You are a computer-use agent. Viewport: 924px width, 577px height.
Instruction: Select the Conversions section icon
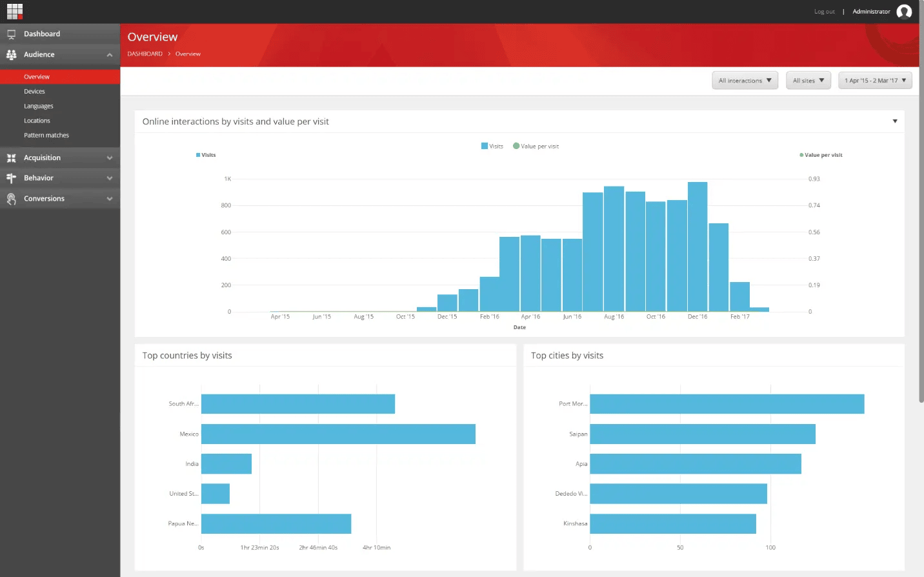11,198
